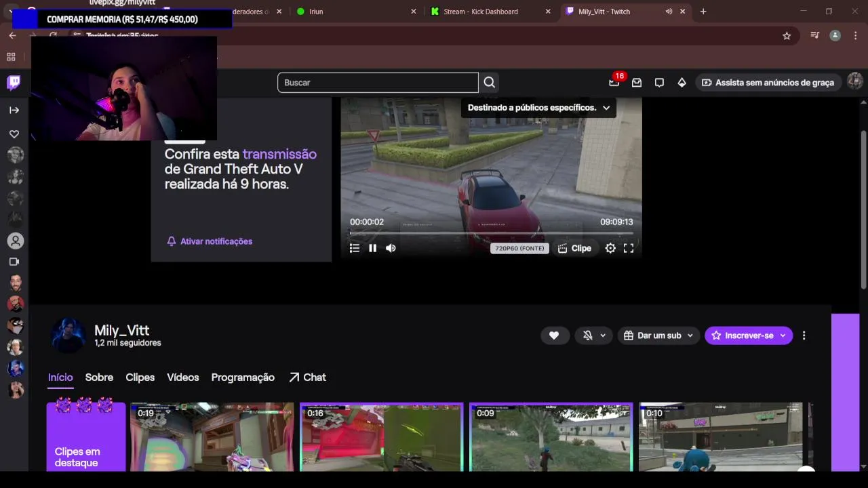
Task: Bookmark this page with star icon
Action: (x=787, y=36)
